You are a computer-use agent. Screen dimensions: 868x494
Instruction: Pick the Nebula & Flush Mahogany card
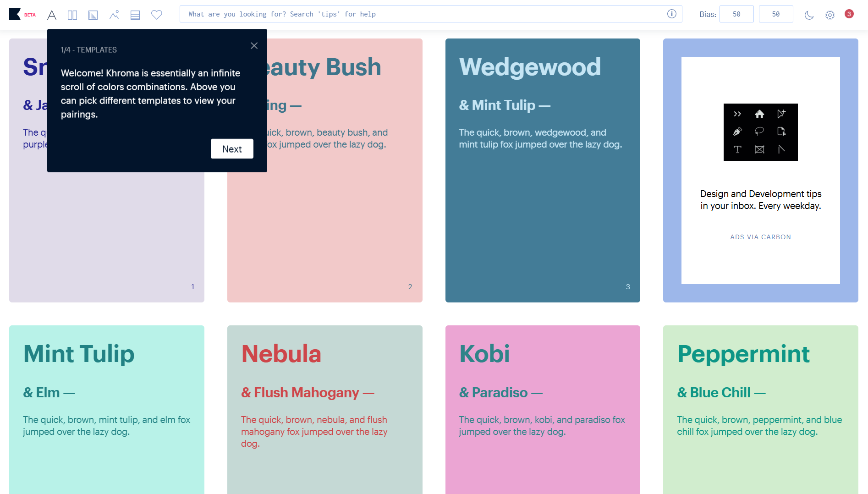tap(325, 410)
